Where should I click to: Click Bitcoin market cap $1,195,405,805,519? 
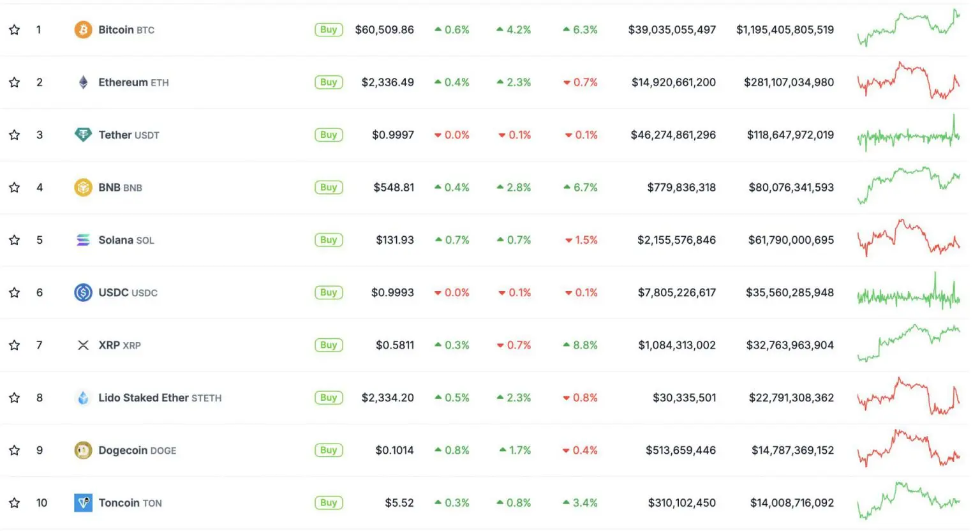coord(785,29)
